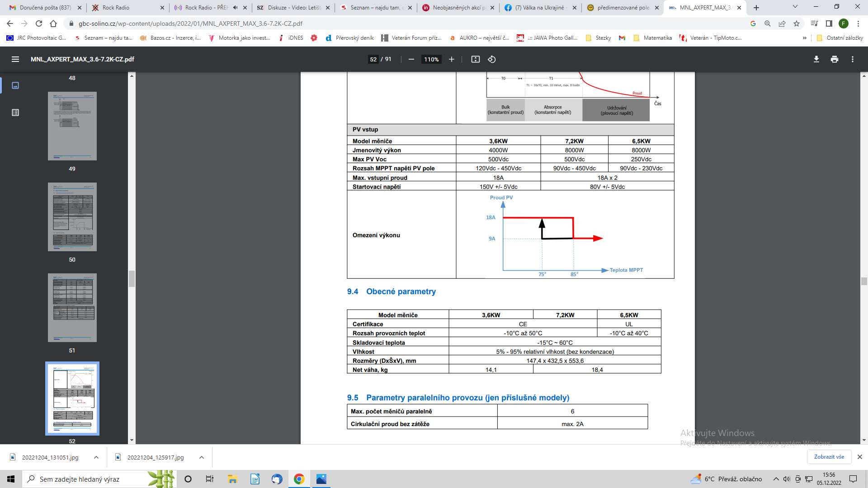
Task: Click the Zobrazit vše button
Action: (829, 457)
